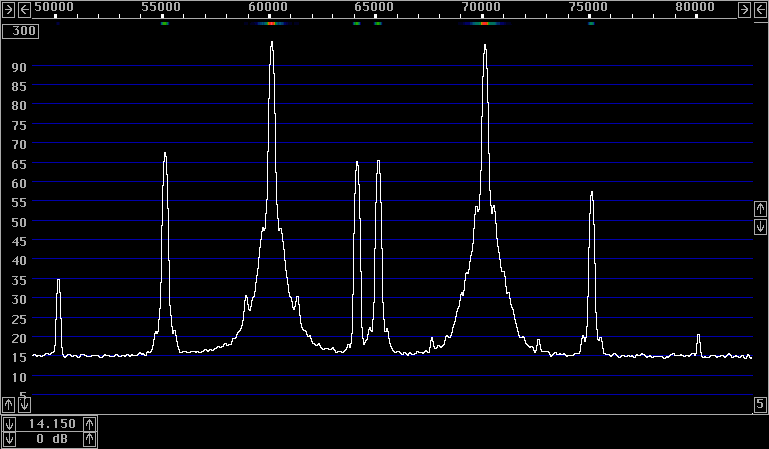Raise the 0 dB setting with its up arrow
This screenshot has width=769, height=449.
pos(89,439)
